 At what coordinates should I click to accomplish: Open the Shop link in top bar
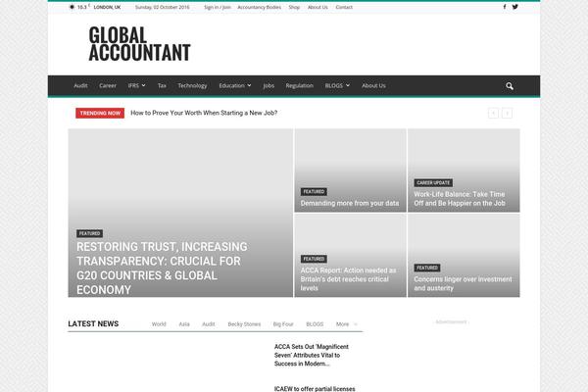pos(294,7)
